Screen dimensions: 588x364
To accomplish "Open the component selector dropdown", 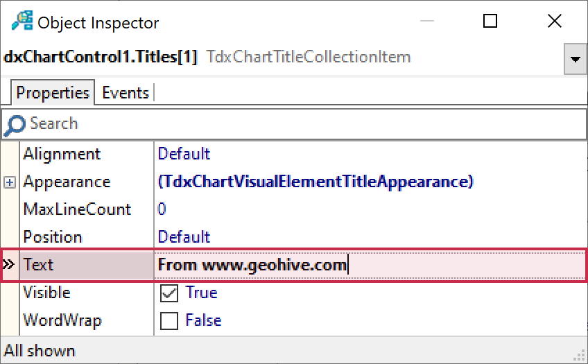I will [x=575, y=59].
